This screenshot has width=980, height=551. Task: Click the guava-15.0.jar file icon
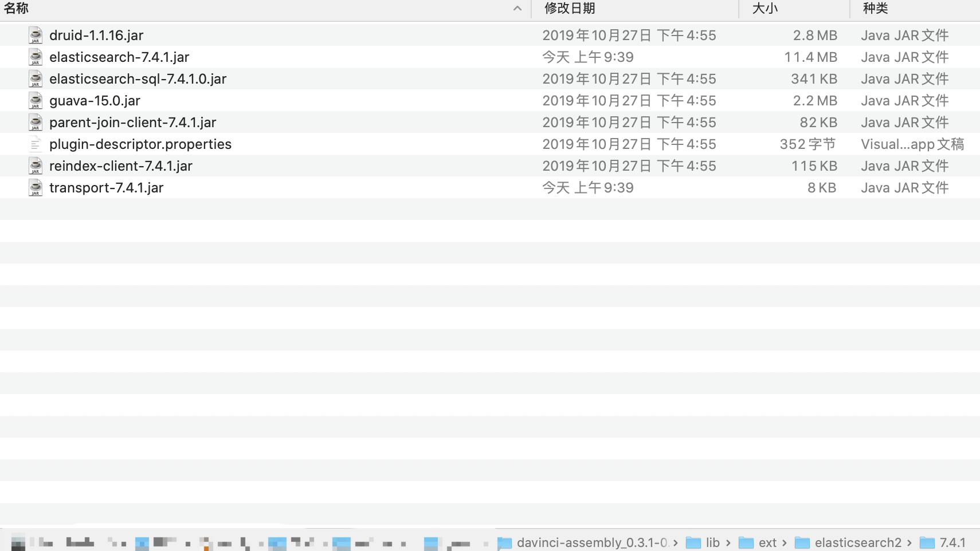pyautogui.click(x=35, y=100)
